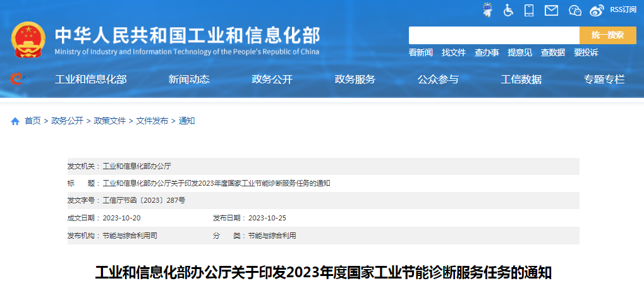Open the Weibo icon
The image size is (644, 288).
point(597,10)
